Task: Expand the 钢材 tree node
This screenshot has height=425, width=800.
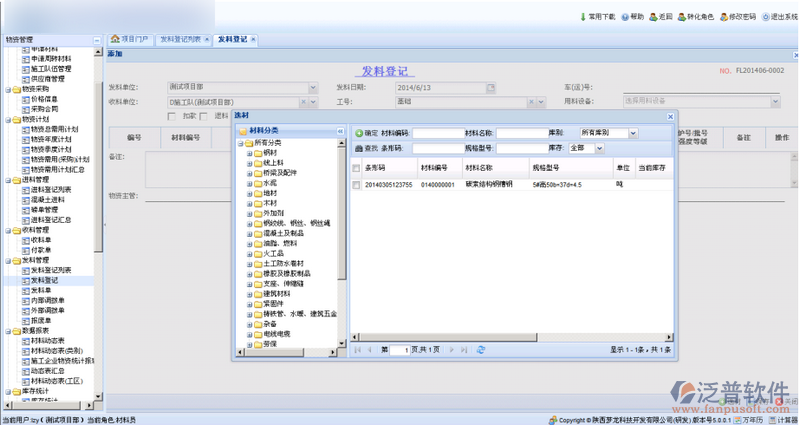Action: pyautogui.click(x=249, y=152)
